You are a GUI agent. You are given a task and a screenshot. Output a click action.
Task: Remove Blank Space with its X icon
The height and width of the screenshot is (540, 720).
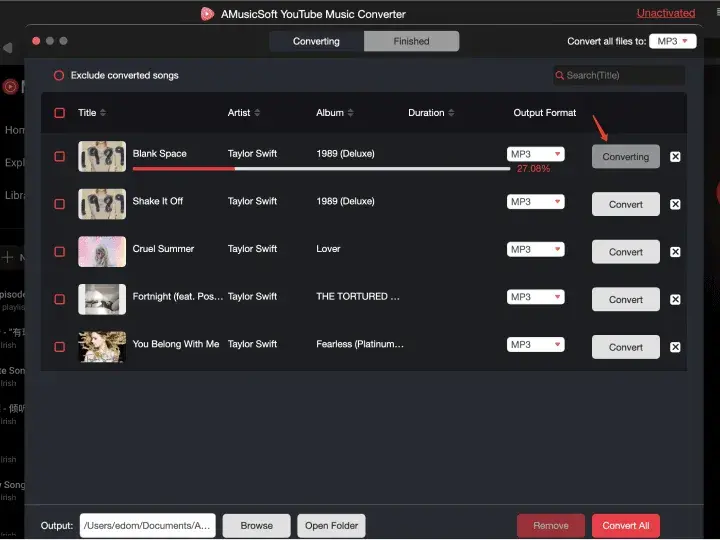(x=675, y=157)
